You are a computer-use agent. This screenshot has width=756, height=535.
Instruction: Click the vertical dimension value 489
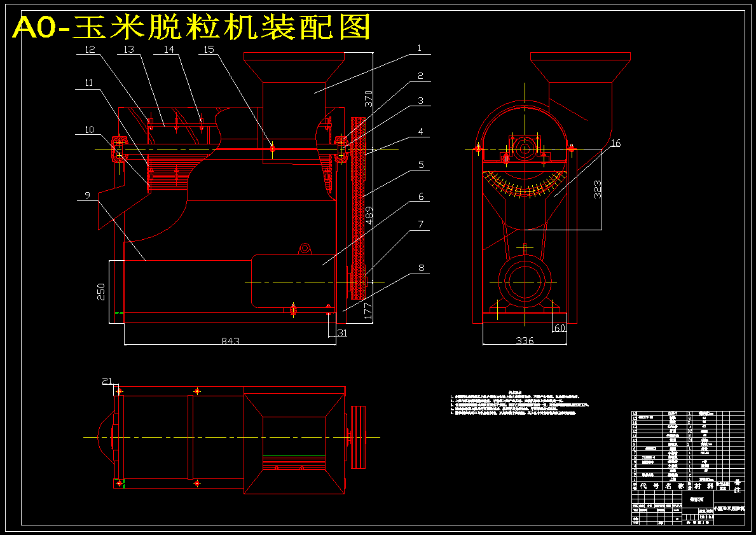pyautogui.click(x=368, y=216)
